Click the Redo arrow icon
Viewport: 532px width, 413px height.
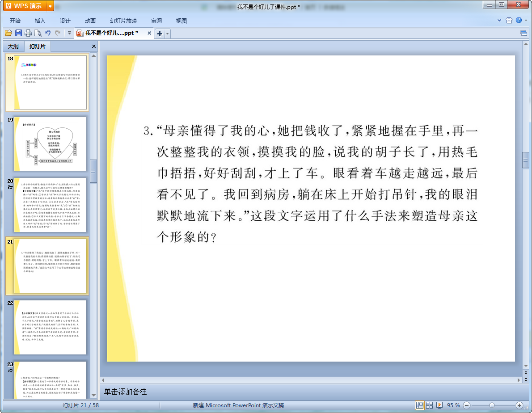click(x=58, y=33)
